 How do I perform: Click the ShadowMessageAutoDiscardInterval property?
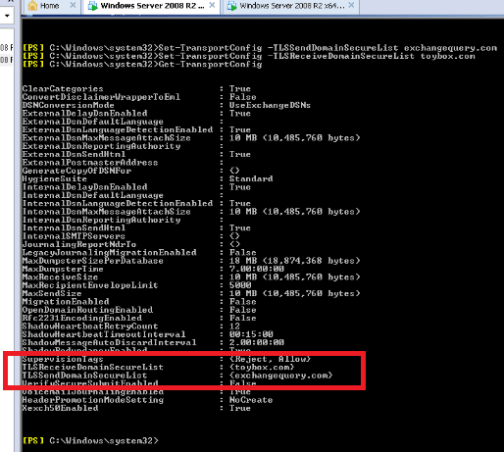click(109, 342)
